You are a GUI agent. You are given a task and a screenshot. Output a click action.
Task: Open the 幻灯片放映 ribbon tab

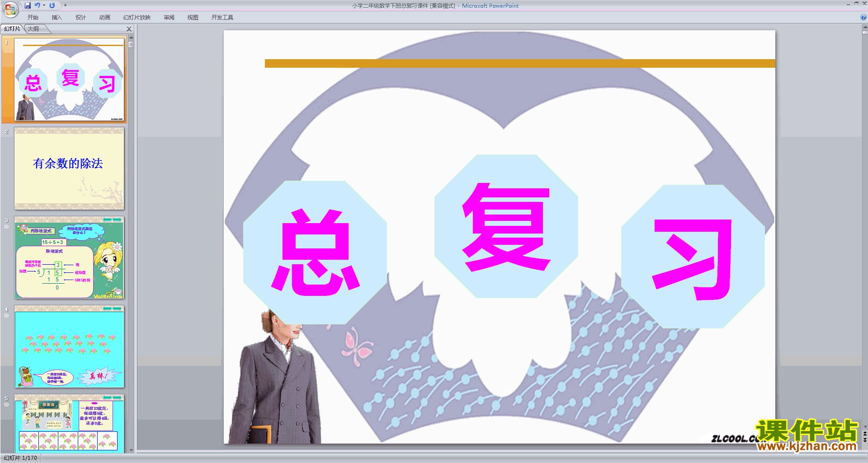point(137,18)
